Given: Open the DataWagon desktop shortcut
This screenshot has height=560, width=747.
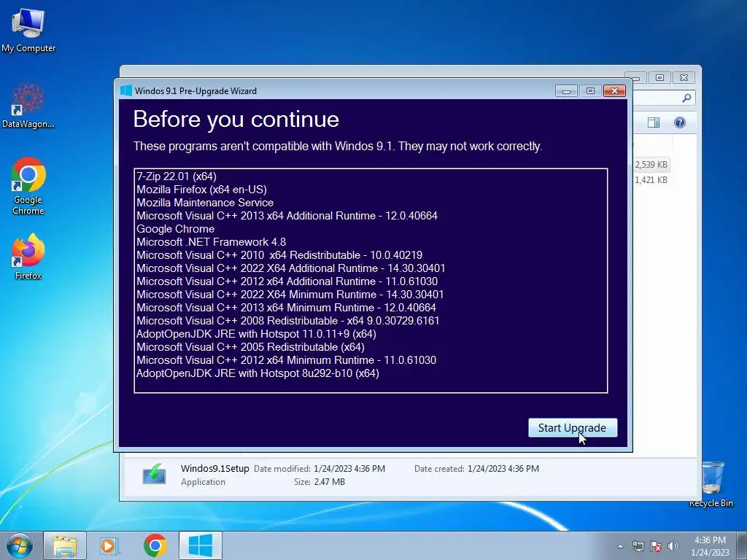Looking at the screenshot, I should (28, 106).
